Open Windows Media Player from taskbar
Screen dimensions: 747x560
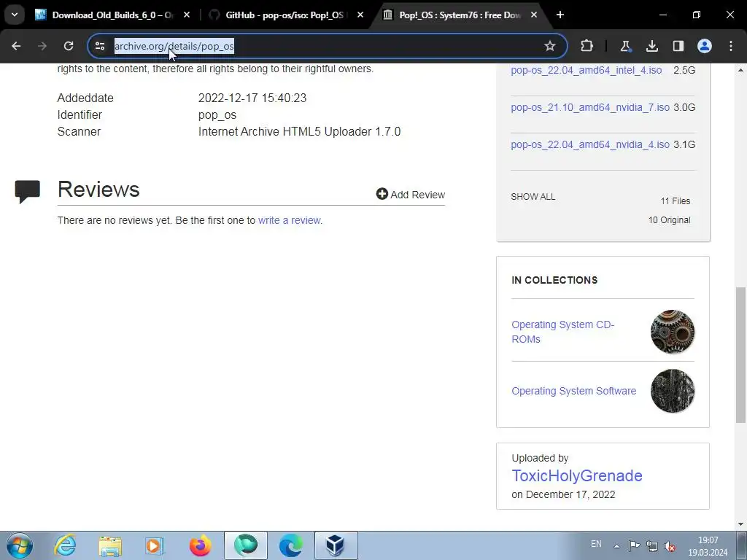(x=155, y=545)
